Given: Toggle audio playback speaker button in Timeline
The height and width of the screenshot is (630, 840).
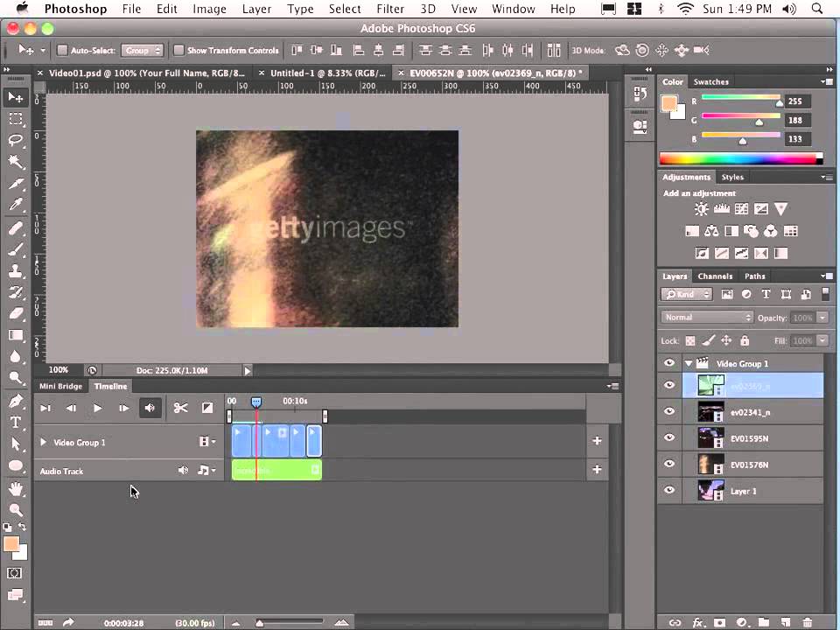Looking at the screenshot, I should (x=150, y=409).
